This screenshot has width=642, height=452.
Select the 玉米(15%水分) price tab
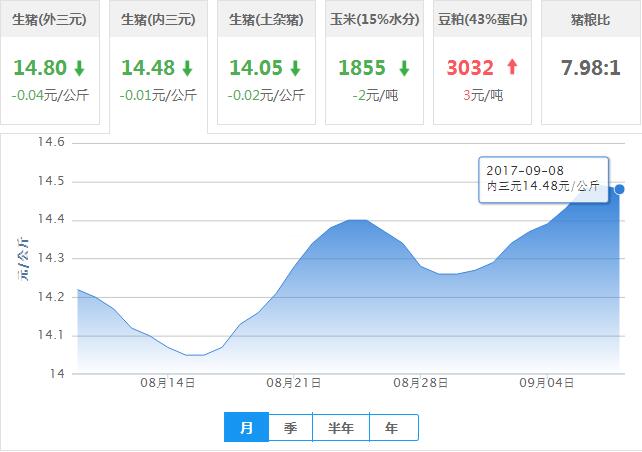374,62
